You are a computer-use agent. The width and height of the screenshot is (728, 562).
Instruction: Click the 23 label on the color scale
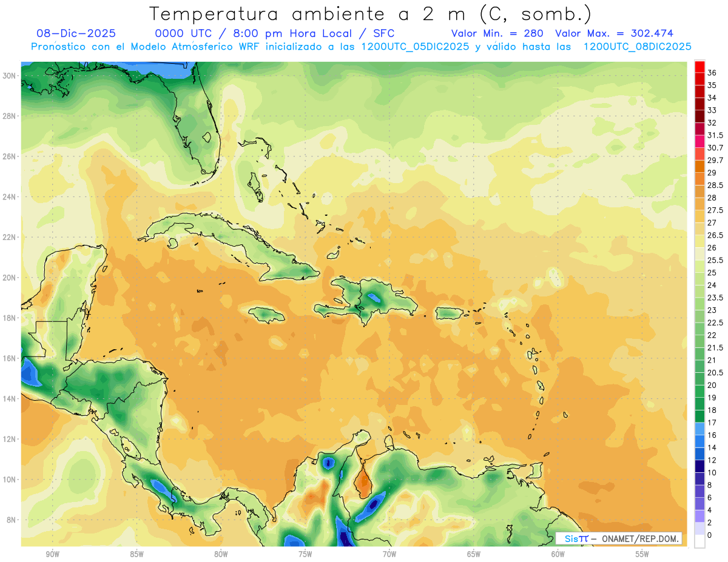(712, 310)
